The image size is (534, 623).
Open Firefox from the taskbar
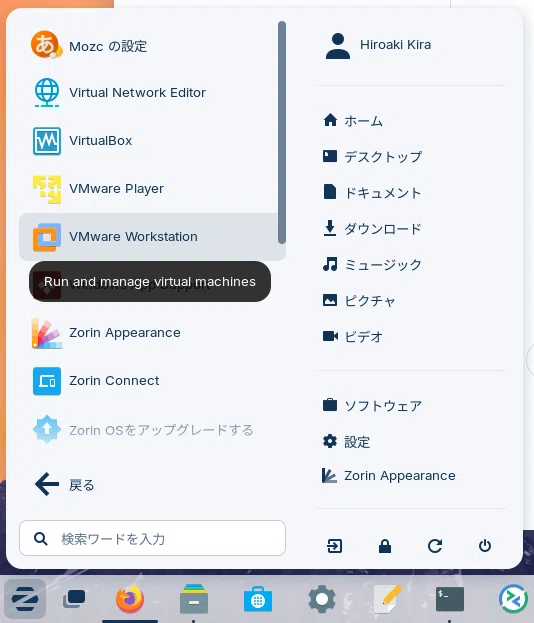click(x=130, y=599)
